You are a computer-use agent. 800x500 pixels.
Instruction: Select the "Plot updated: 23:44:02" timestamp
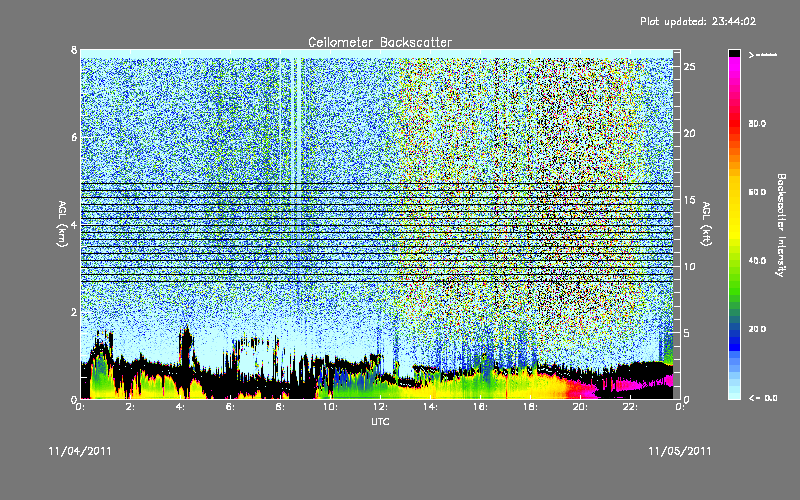click(698, 21)
